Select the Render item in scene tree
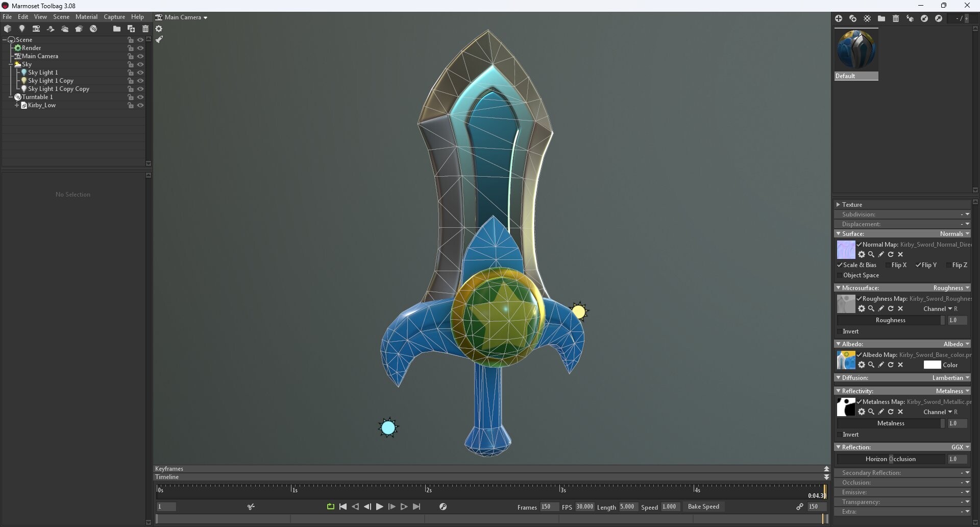The height and width of the screenshot is (527, 980). click(31, 48)
